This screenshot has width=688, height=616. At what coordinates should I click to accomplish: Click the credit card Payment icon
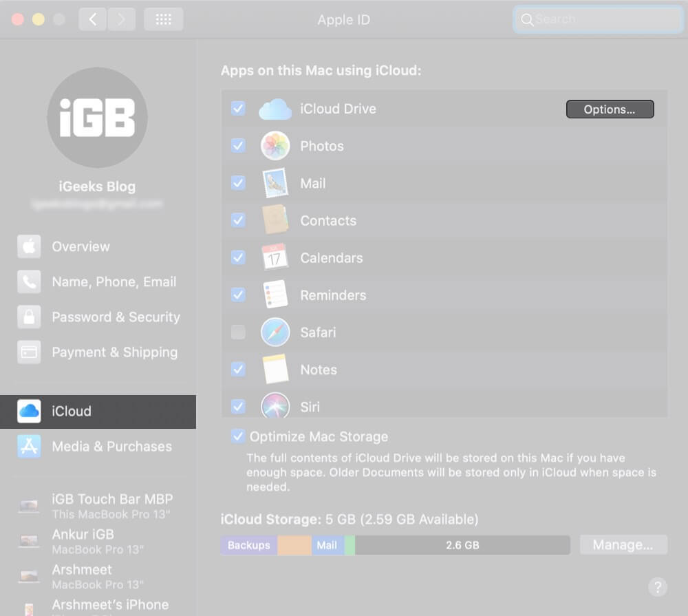click(29, 352)
